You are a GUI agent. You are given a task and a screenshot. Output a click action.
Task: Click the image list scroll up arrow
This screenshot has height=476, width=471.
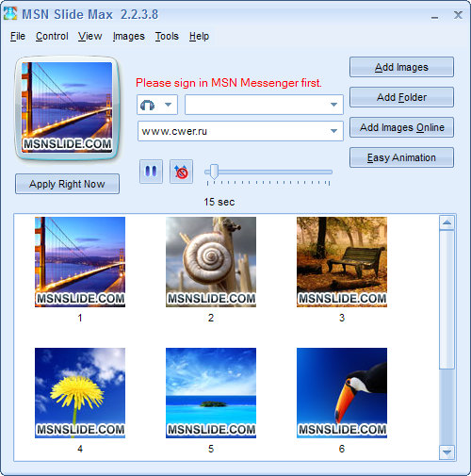tap(447, 223)
